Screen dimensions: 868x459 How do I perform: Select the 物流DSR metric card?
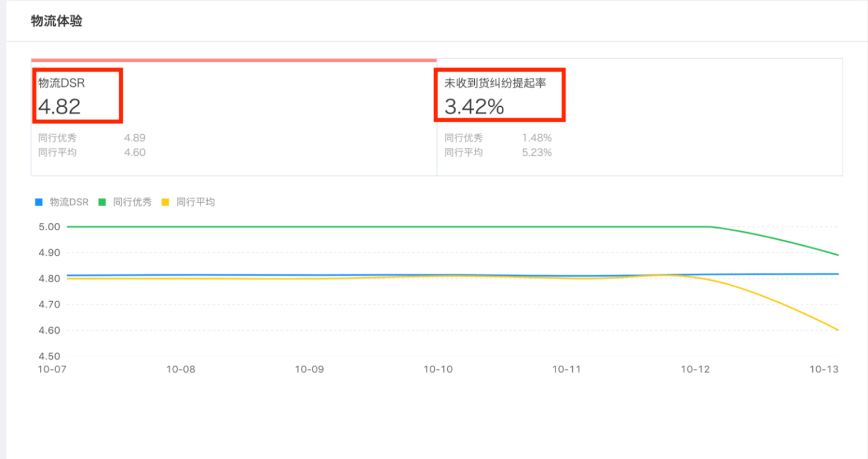click(233, 118)
